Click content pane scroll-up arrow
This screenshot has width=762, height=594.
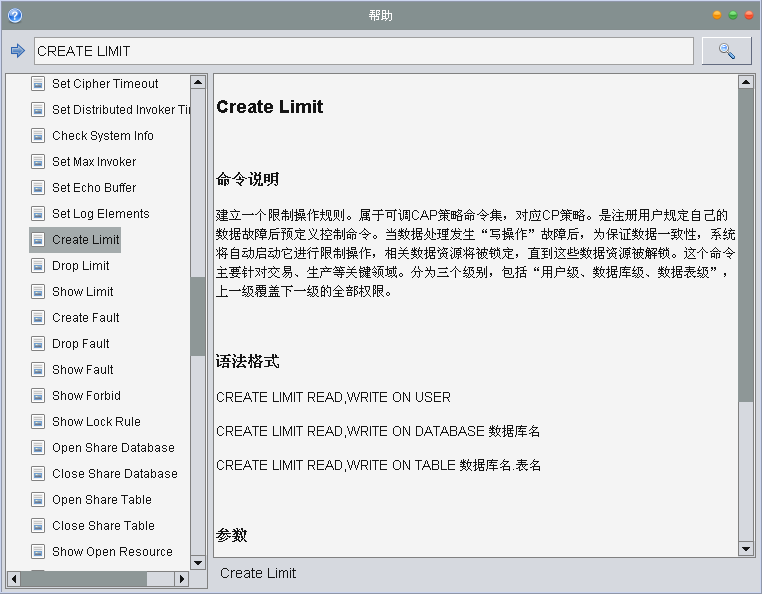click(x=745, y=82)
